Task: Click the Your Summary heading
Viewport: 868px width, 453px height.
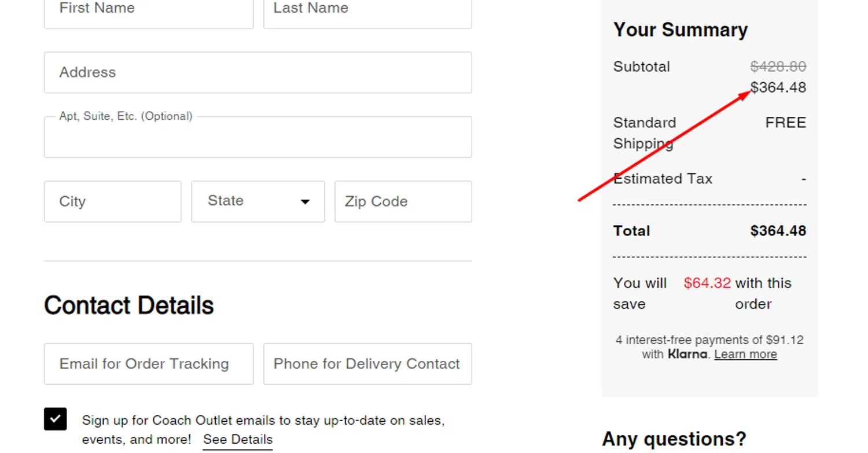Action: coord(680,30)
